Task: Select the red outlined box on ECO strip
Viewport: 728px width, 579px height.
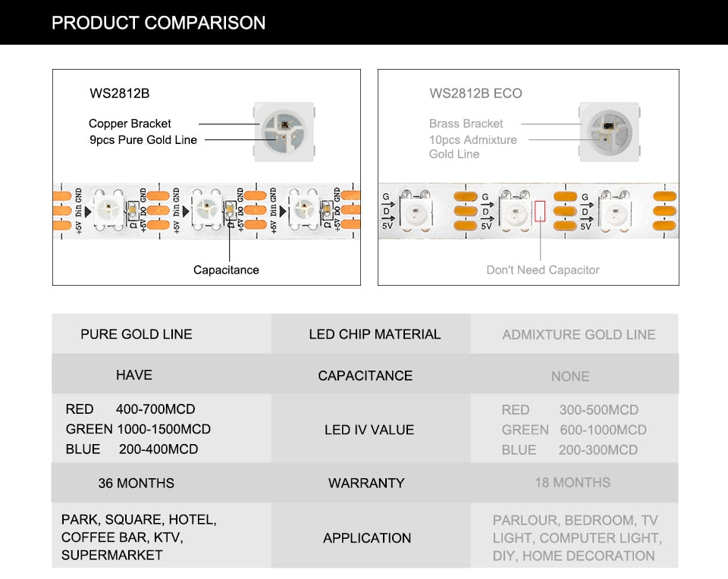Action: click(540, 211)
